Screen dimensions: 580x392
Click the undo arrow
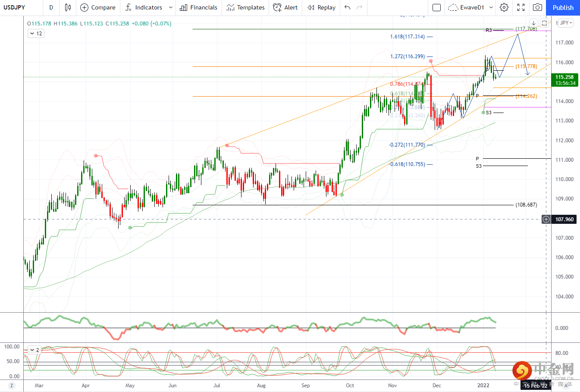(x=348, y=7)
